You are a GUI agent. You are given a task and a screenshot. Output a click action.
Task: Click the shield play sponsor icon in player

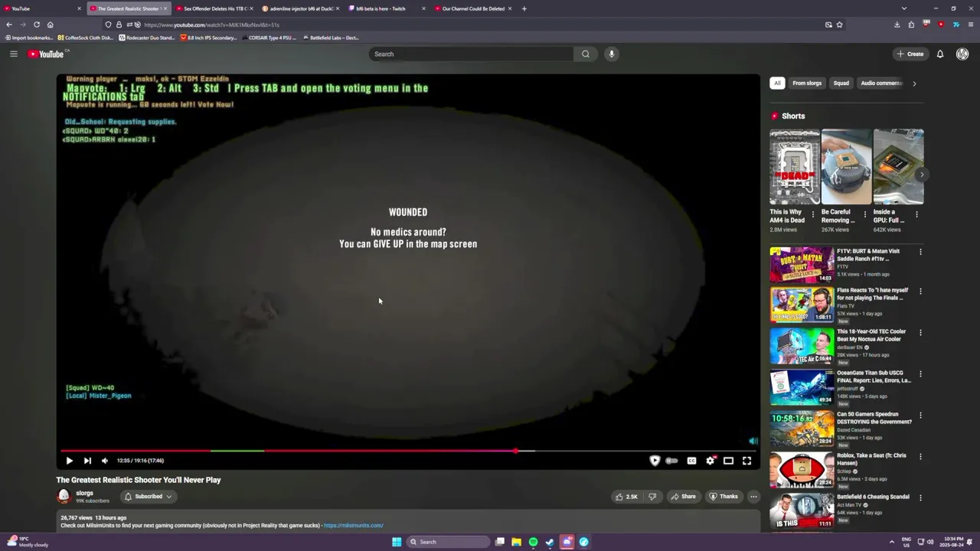tap(655, 461)
